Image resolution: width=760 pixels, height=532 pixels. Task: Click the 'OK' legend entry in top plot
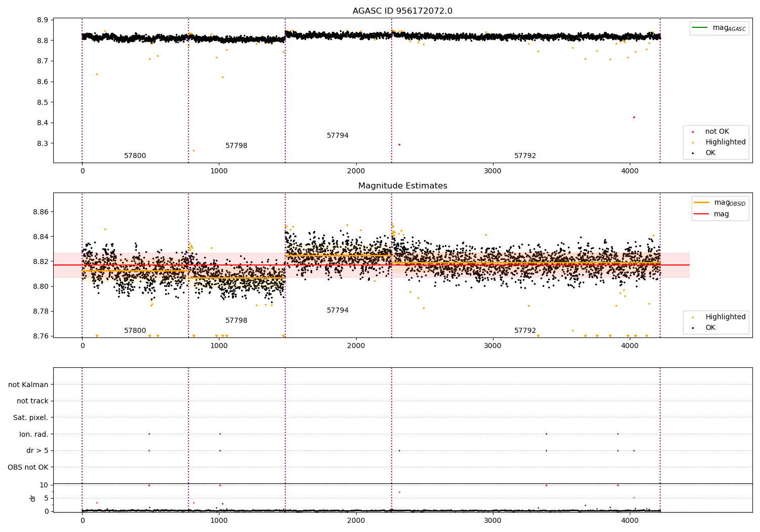(x=704, y=153)
